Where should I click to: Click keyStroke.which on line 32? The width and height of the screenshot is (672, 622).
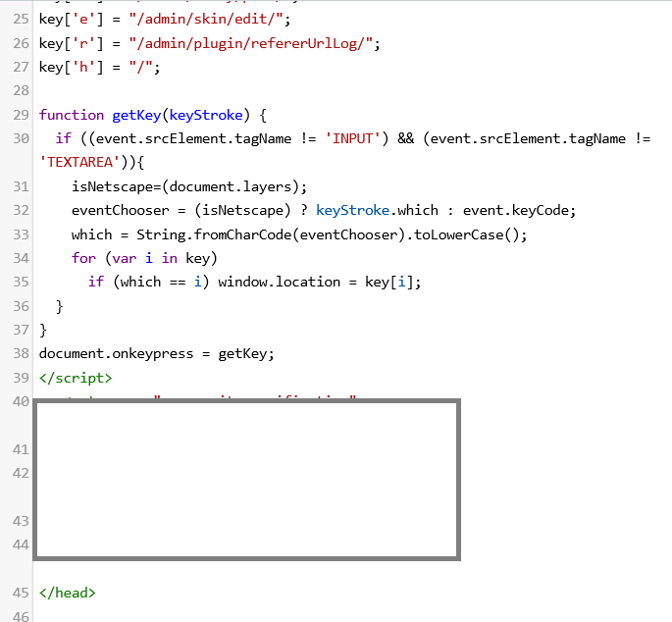(x=377, y=211)
